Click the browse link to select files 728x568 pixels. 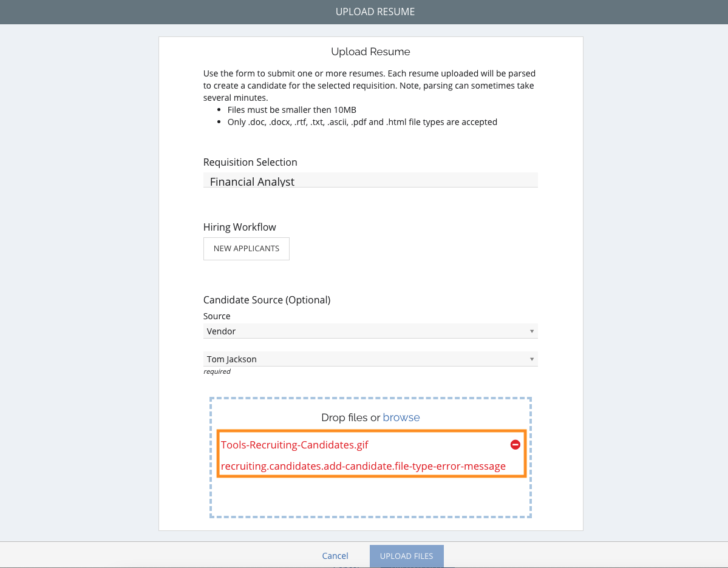[x=401, y=417]
